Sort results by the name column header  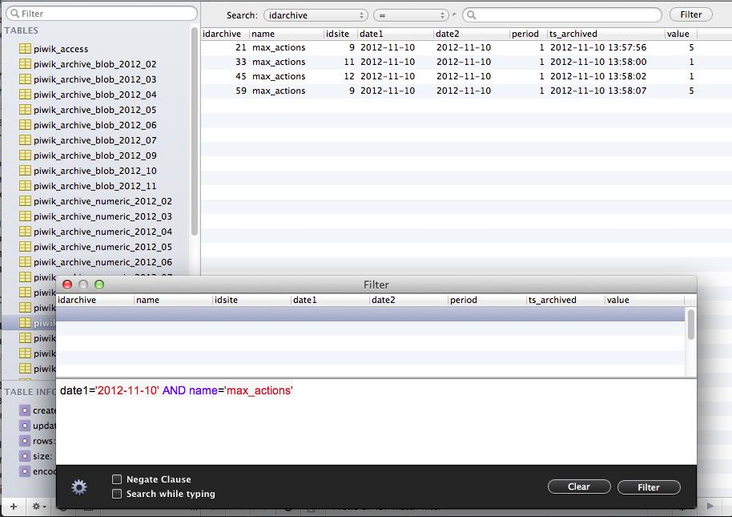(286, 34)
